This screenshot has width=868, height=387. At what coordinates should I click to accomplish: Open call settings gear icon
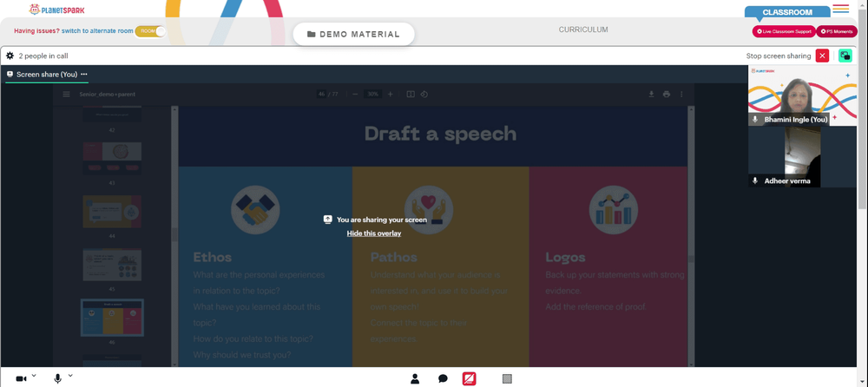coord(10,56)
